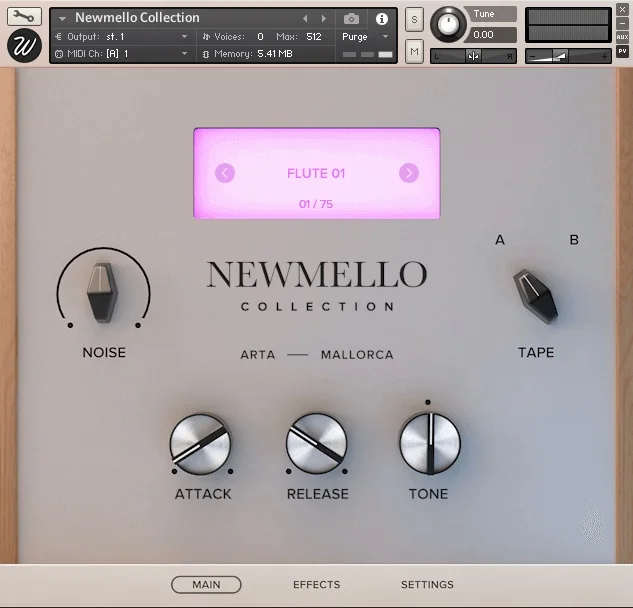Open the snapshot camera view

tap(351, 19)
